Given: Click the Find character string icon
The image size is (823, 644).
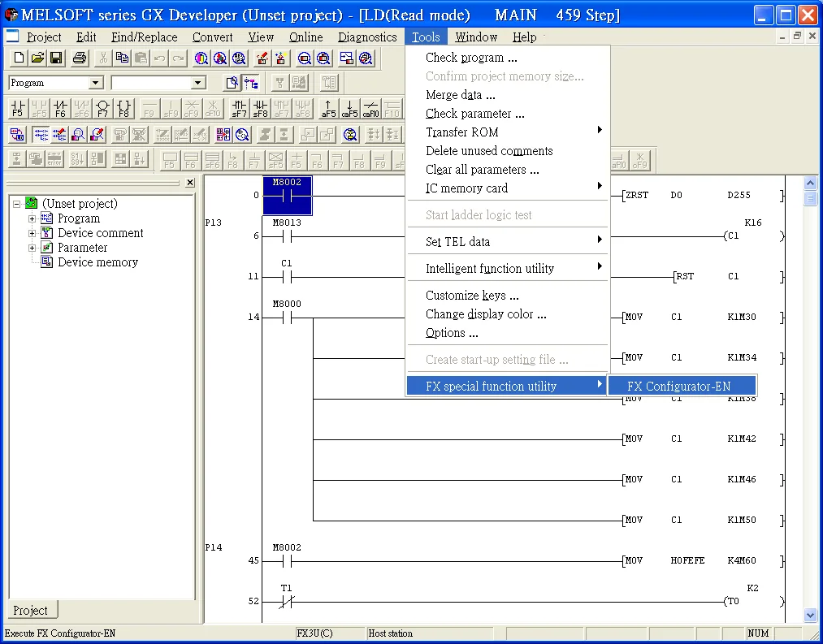Looking at the screenshot, I should 239,58.
